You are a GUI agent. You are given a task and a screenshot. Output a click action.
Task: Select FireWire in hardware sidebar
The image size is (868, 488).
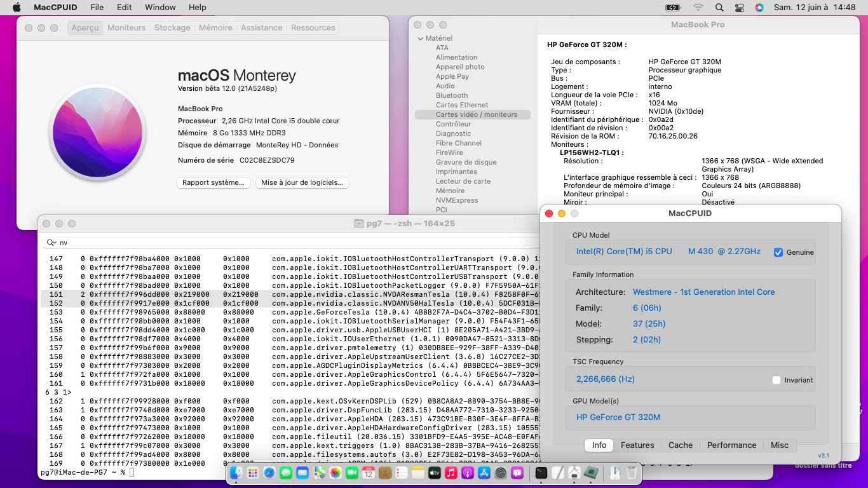click(449, 152)
